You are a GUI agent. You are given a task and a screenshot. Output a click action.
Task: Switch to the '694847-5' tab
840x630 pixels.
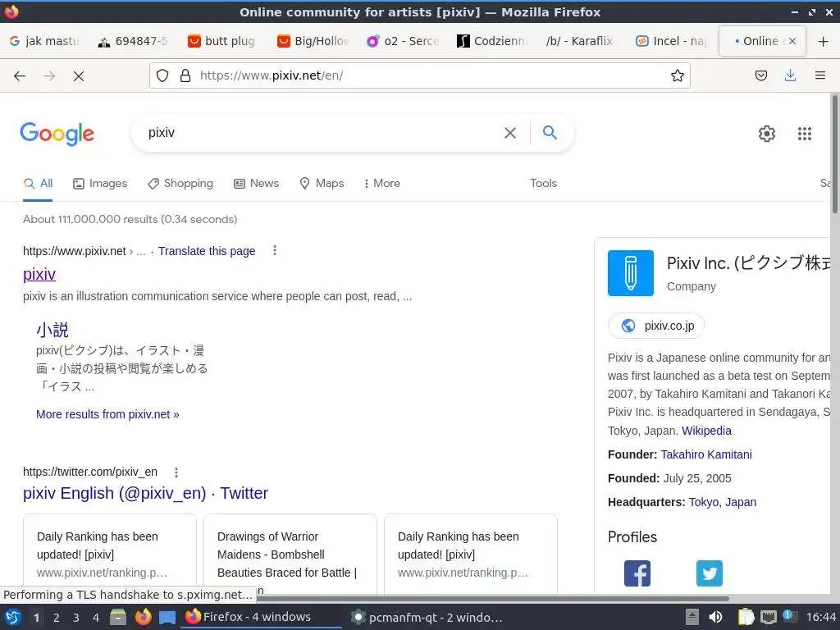click(x=134, y=41)
